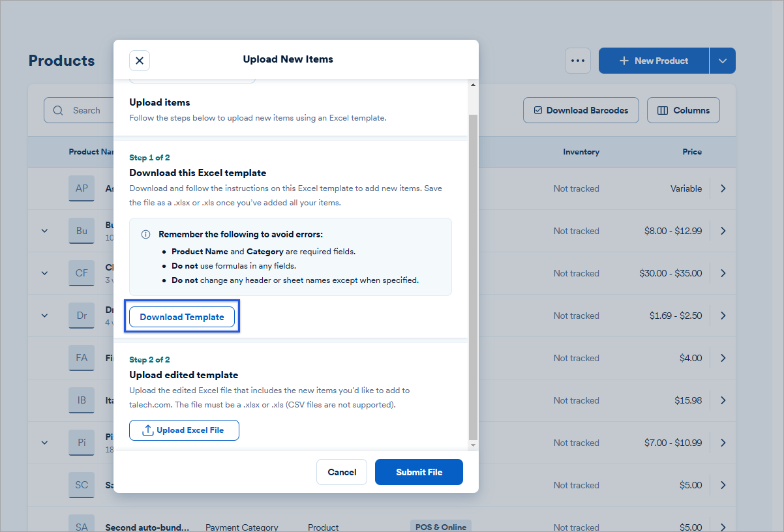Open the three-dot more options menu
Screen dimensions: 784x532
577,61
